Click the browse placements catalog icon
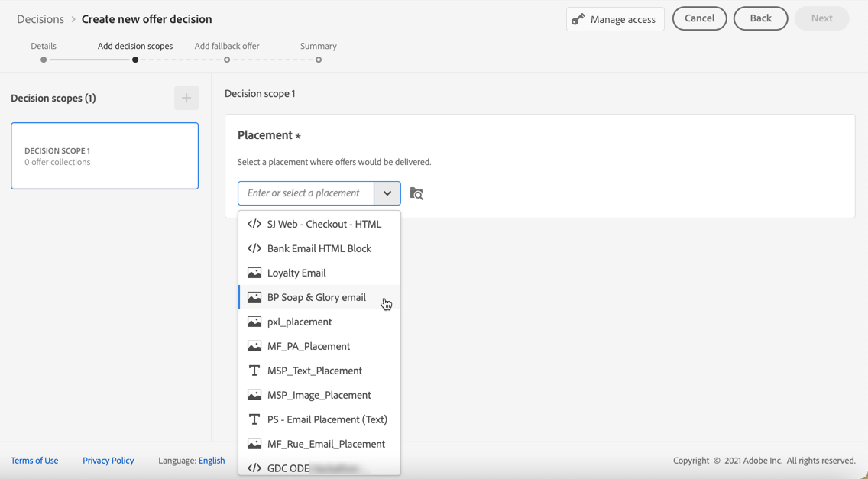This screenshot has height=479, width=868. point(416,193)
